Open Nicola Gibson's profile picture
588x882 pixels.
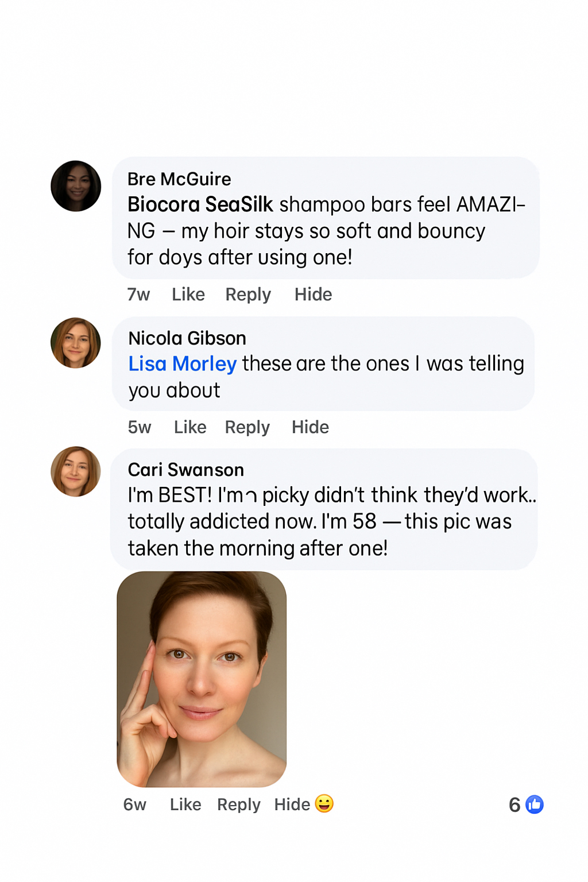76,343
